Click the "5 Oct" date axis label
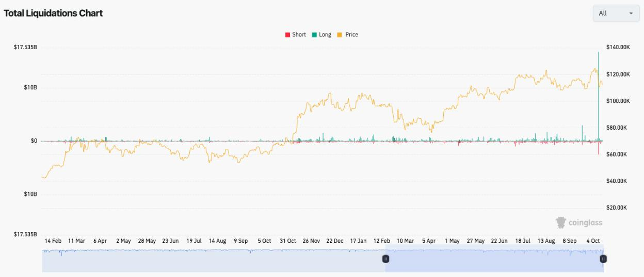Image resolution: width=644 pixels, height=277 pixels. [x=265, y=241]
